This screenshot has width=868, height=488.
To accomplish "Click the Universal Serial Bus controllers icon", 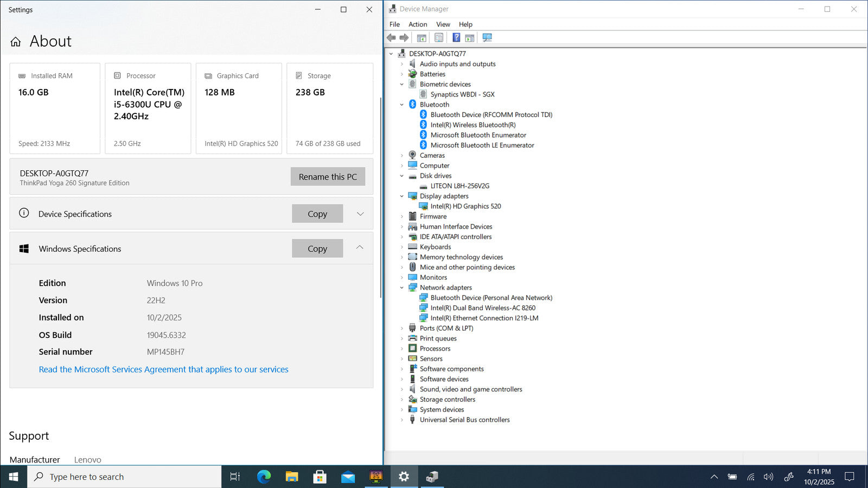I will 412,420.
